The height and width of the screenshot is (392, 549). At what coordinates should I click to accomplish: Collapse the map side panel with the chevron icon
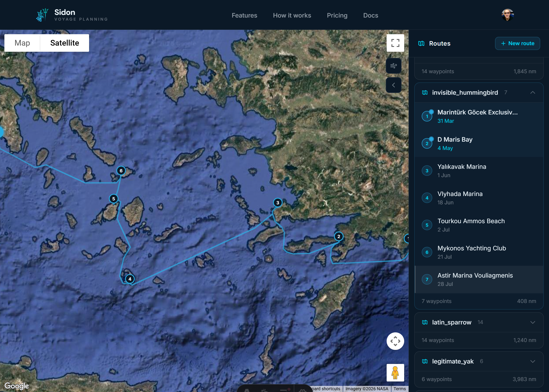[394, 85]
